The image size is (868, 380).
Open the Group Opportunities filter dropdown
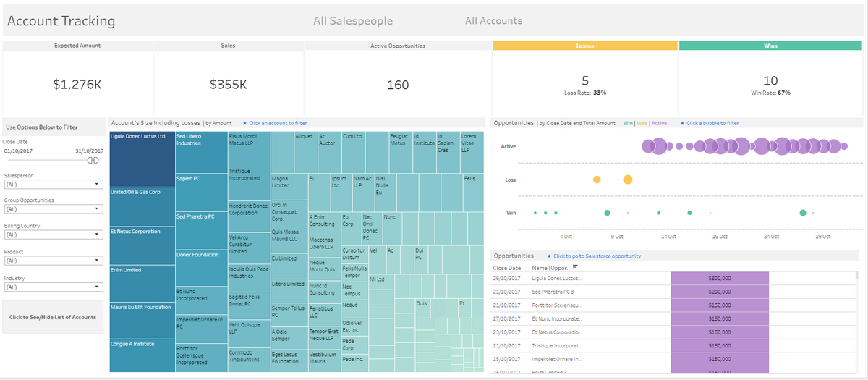coord(53,209)
